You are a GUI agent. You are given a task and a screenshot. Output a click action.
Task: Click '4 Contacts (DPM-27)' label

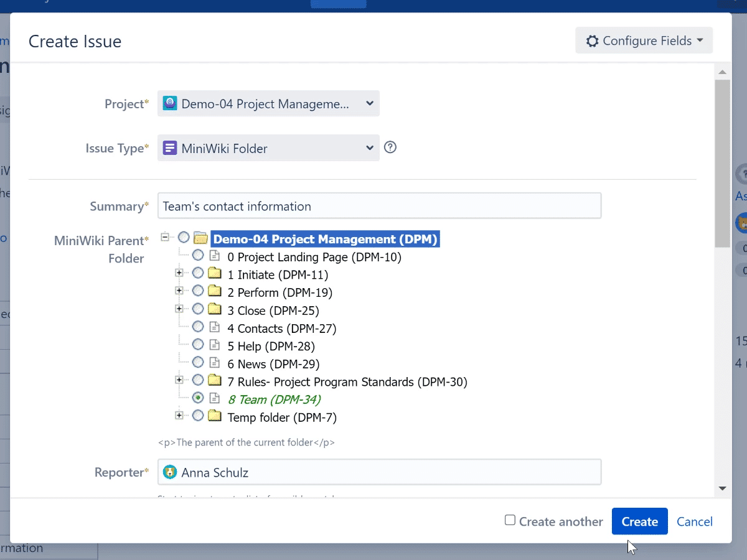282,328
